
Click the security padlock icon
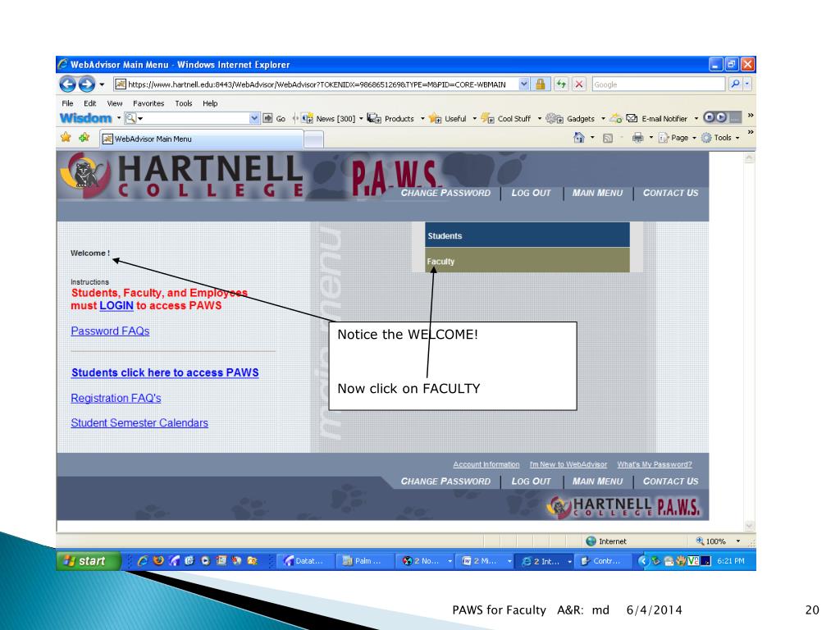coord(541,84)
